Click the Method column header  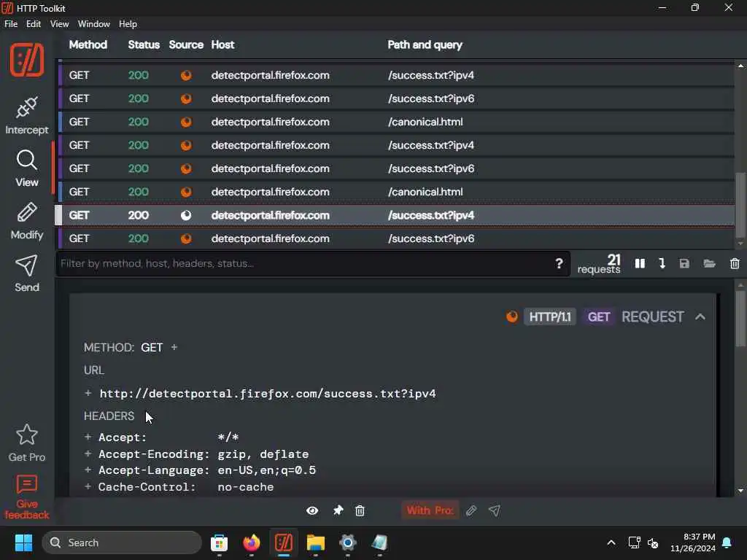point(88,44)
